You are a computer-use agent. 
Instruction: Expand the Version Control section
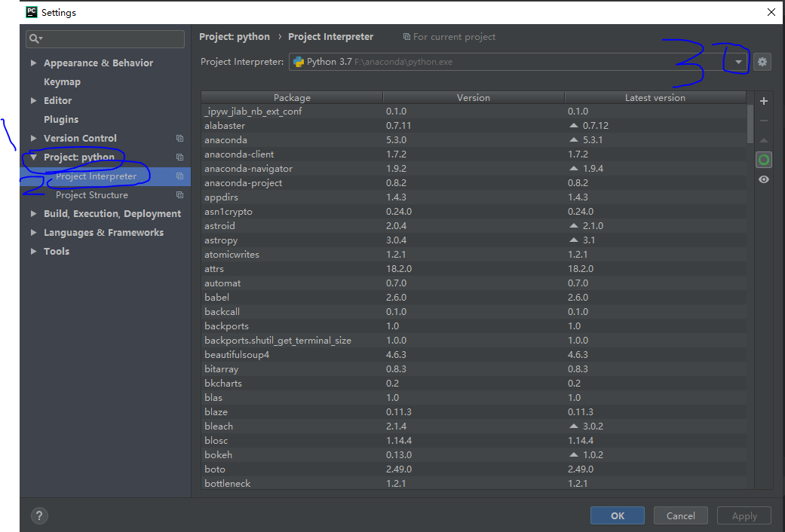pyautogui.click(x=33, y=138)
